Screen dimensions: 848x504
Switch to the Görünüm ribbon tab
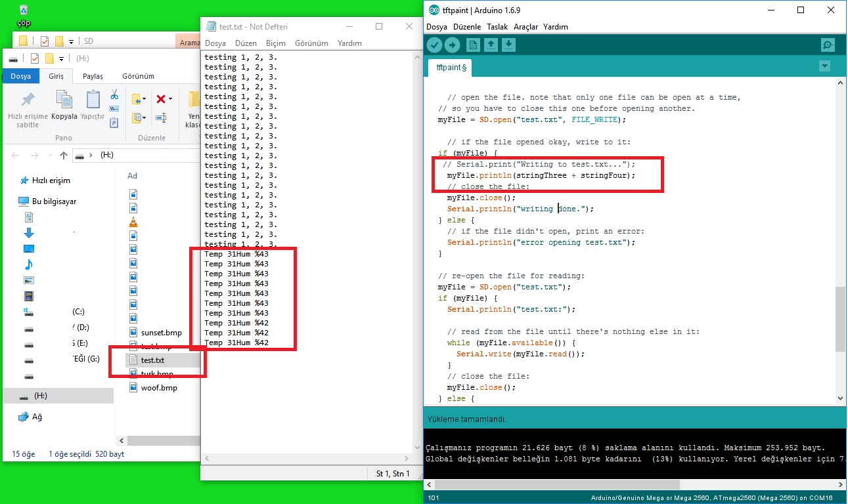(138, 76)
